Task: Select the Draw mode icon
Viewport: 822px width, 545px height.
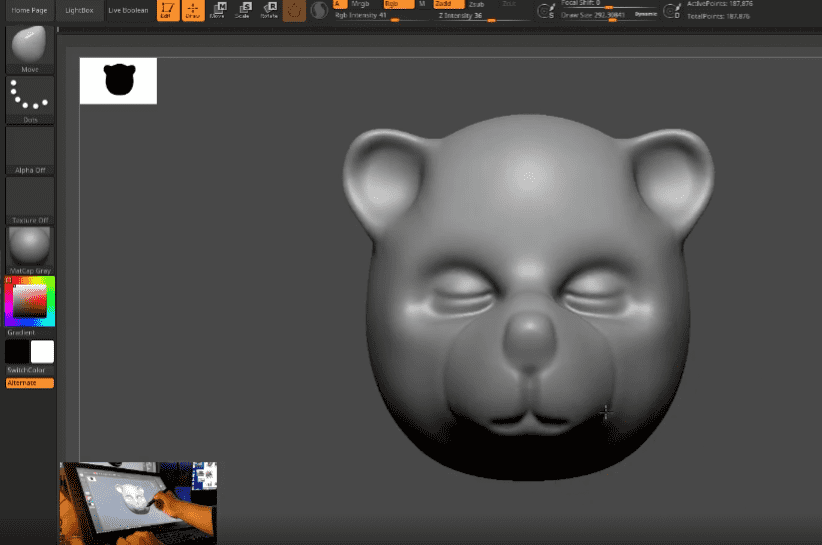Action: pyautogui.click(x=193, y=10)
